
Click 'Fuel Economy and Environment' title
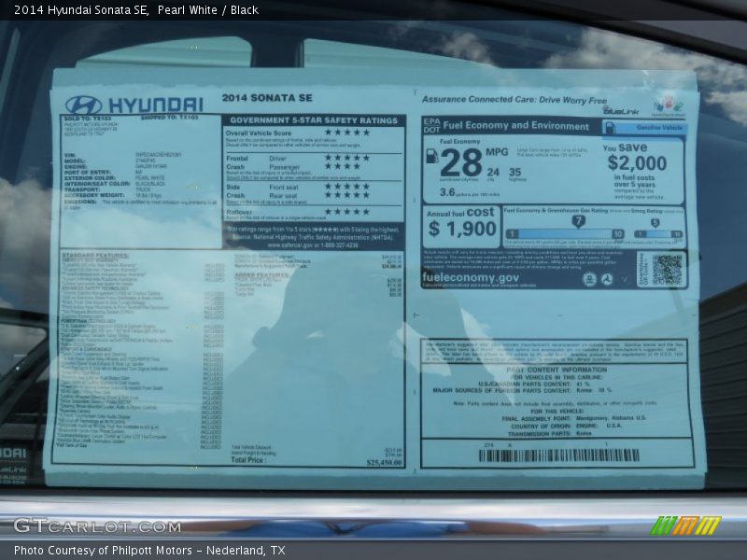(516, 126)
